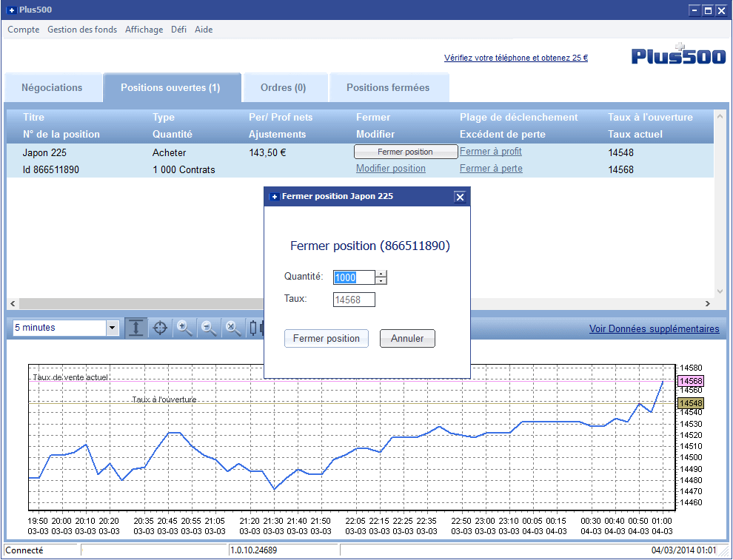Click the 143,50 € profit value
Image resolution: width=733 pixels, height=560 pixels.
267,152
